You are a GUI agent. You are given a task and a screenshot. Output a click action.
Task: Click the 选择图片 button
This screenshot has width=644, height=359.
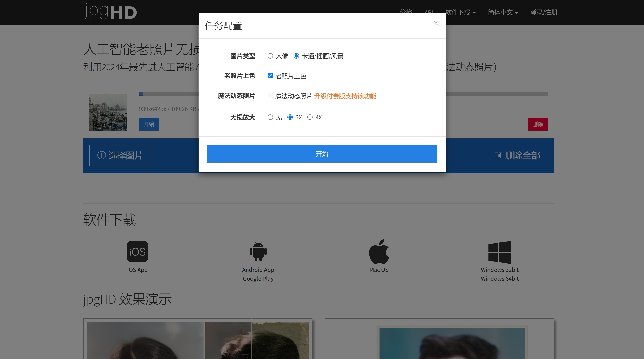coord(120,155)
